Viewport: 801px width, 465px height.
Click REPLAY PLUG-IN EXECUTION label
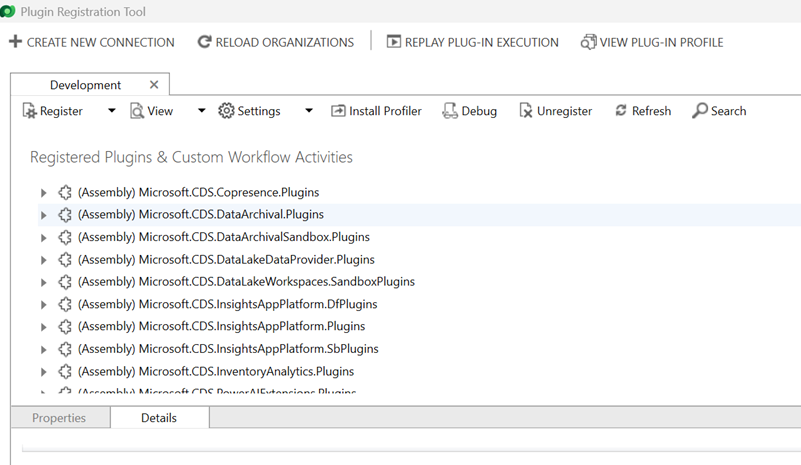tap(482, 42)
